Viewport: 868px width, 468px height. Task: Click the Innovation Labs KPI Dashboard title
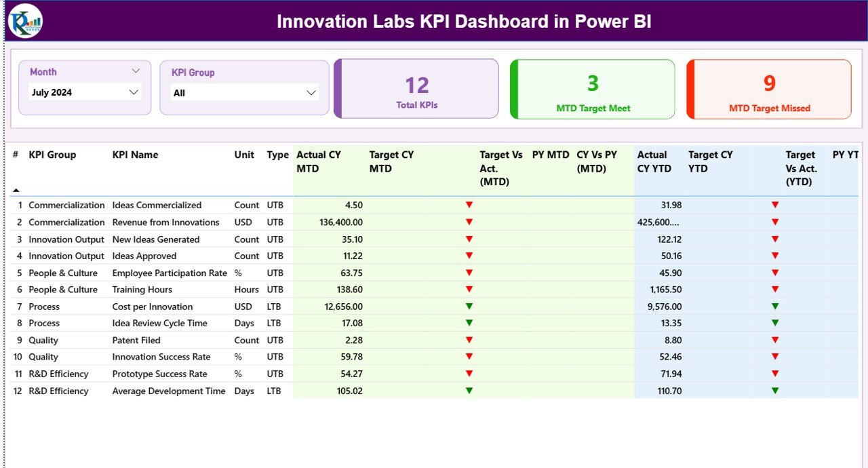[463, 21]
